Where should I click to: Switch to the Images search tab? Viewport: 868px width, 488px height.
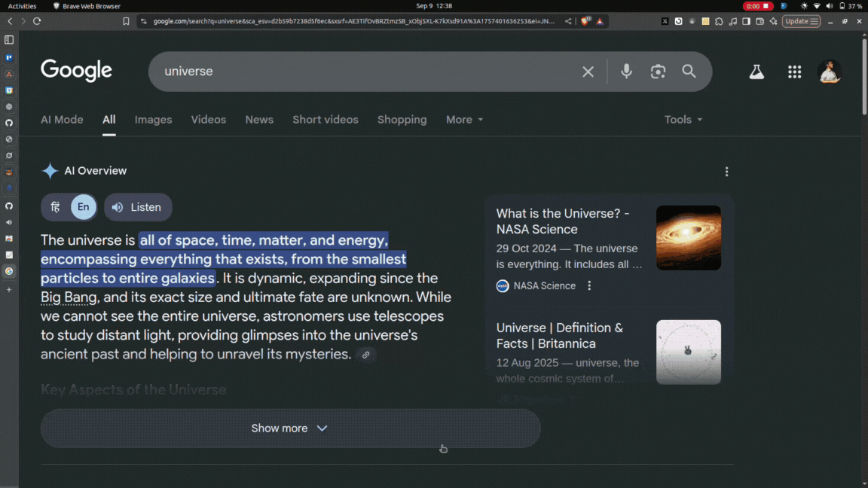153,120
